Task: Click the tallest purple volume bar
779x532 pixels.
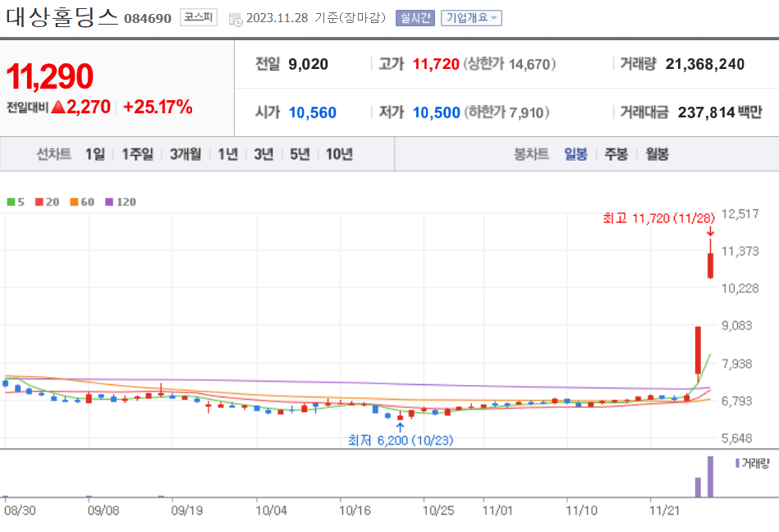Action: (x=710, y=476)
